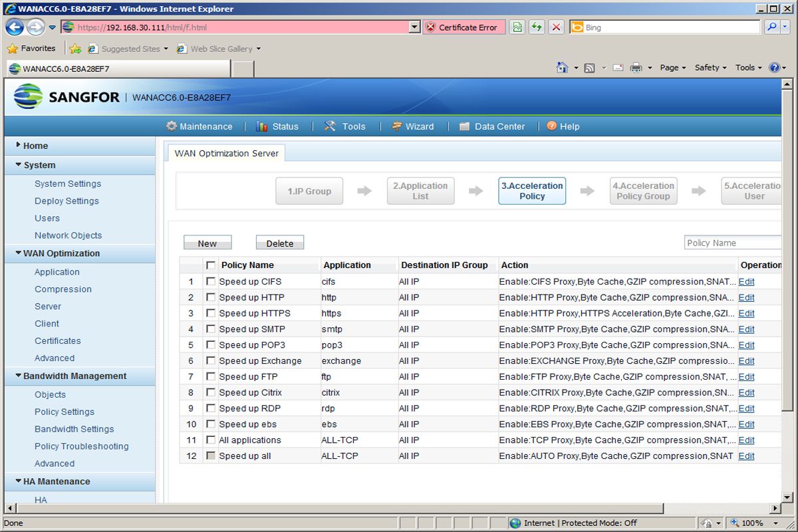
Task: Go to step 4.Acceleration Policy Group
Action: tap(643, 191)
